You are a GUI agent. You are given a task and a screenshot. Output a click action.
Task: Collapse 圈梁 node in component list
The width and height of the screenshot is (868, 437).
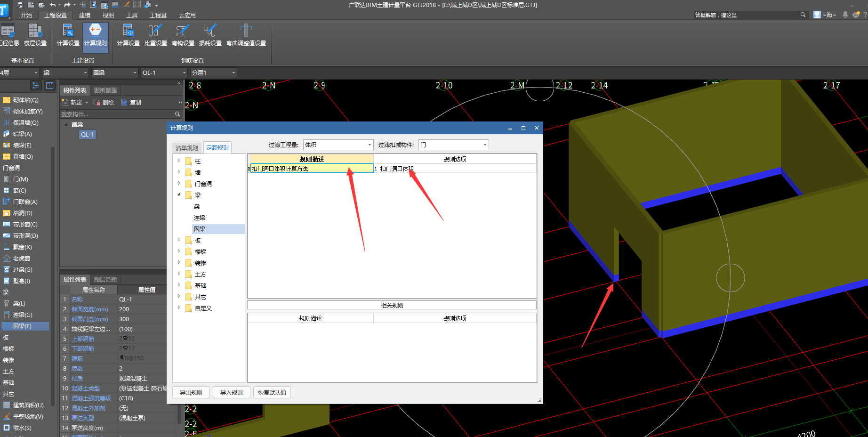point(66,124)
